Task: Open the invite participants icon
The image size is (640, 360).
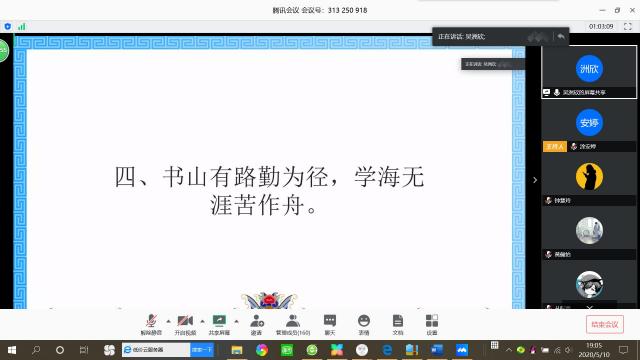Action: pyautogui.click(x=256, y=324)
